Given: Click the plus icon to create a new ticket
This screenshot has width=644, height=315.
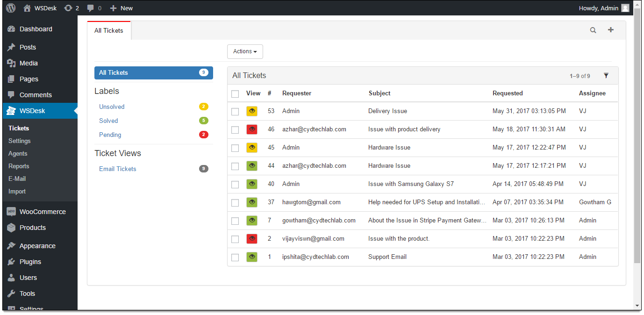Looking at the screenshot, I should [x=610, y=29].
